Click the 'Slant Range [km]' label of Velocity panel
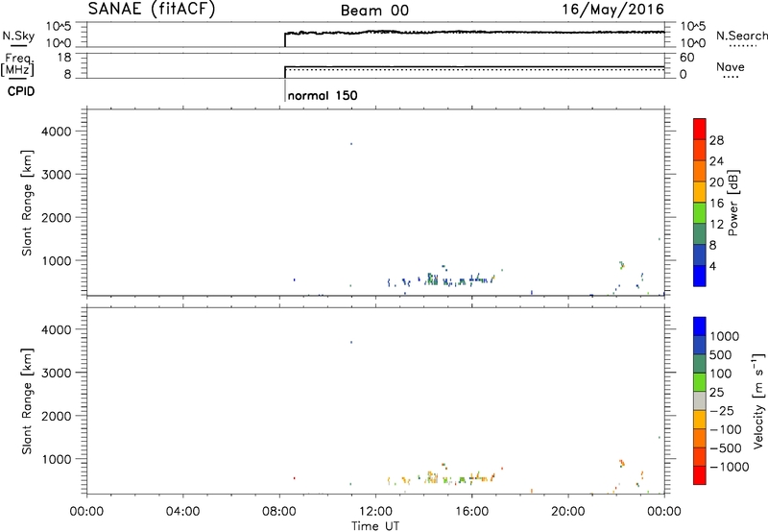The image size is (768, 532). click(27, 401)
